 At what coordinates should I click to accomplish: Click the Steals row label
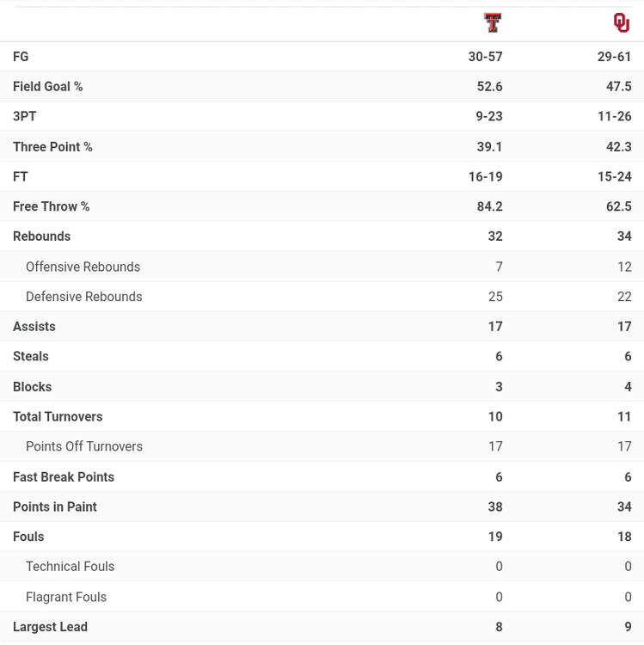[x=31, y=356]
